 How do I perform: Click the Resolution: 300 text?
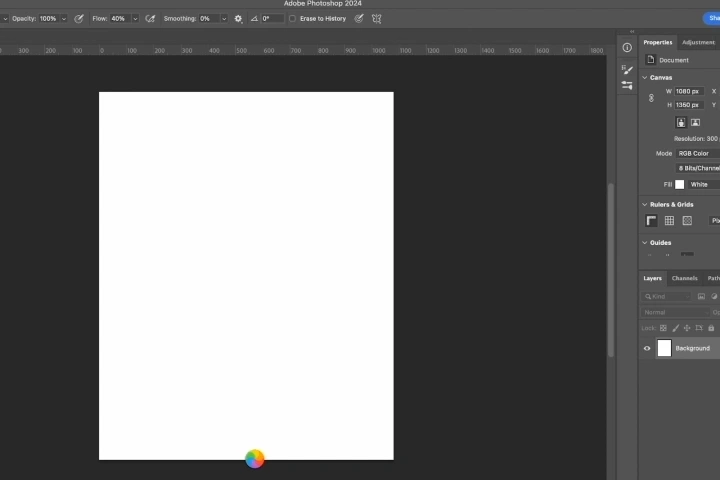pos(696,139)
